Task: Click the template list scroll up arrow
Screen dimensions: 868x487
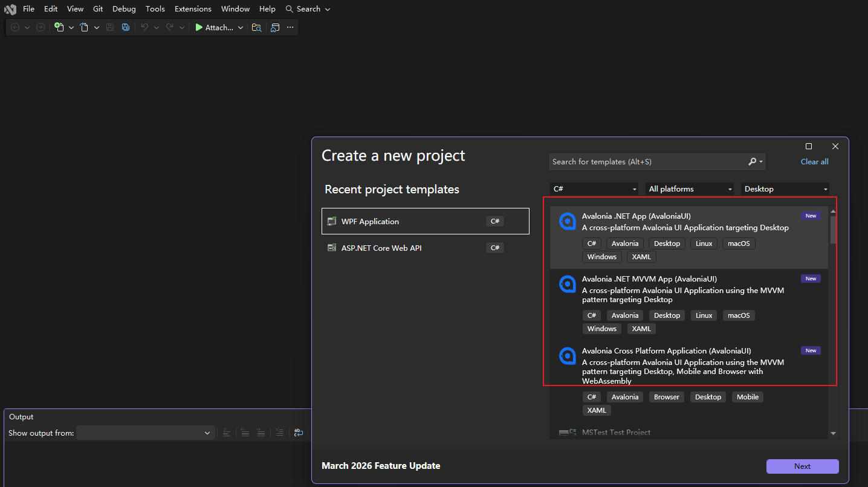Action: coord(833,211)
